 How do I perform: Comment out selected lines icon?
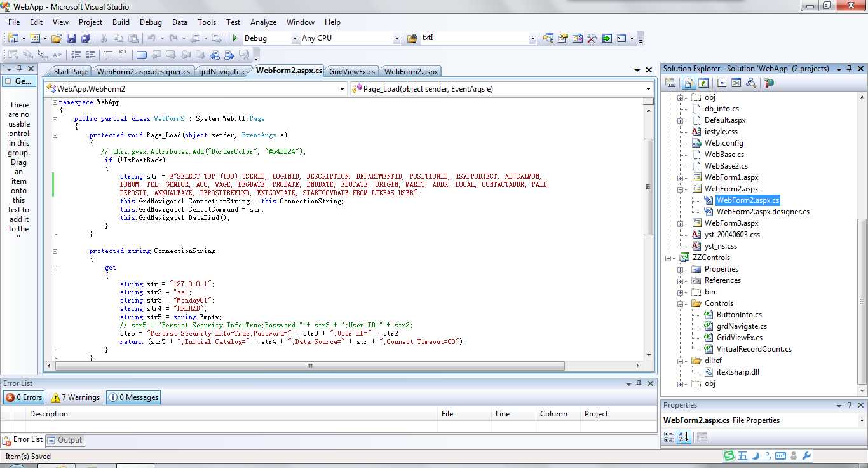pos(109,55)
